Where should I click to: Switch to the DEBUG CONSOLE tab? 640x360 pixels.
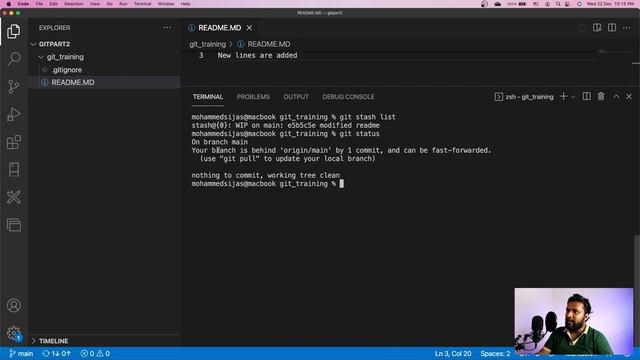[x=348, y=97]
